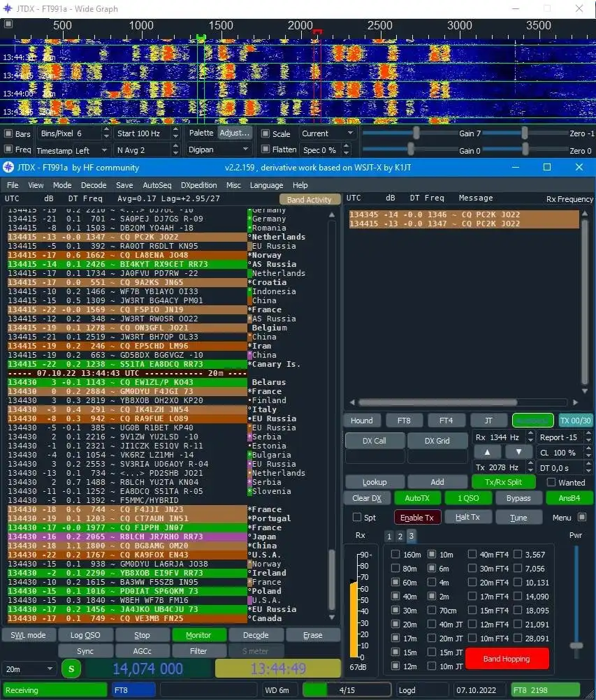The height and width of the screenshot is (700, 596).
Task: Click the Spec 0 % spin box
Action: [326, 150]
